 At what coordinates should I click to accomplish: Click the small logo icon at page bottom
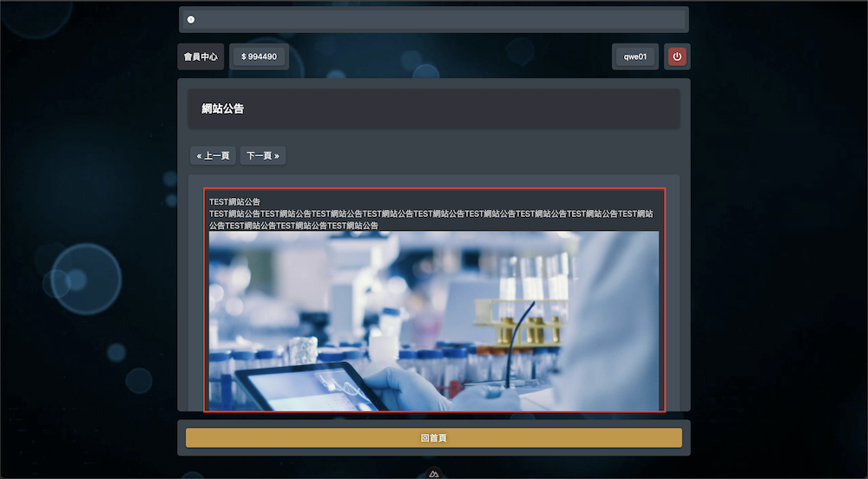[x=435, y=473]
